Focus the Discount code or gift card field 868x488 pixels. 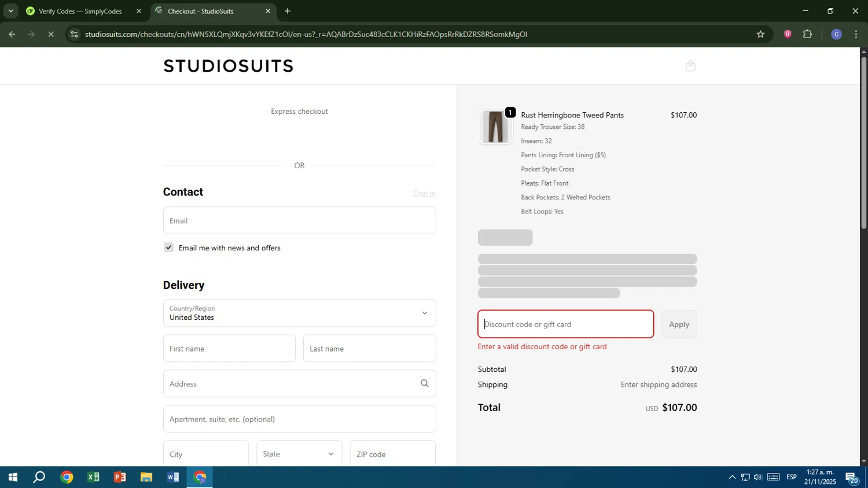(x=565, y=324)
